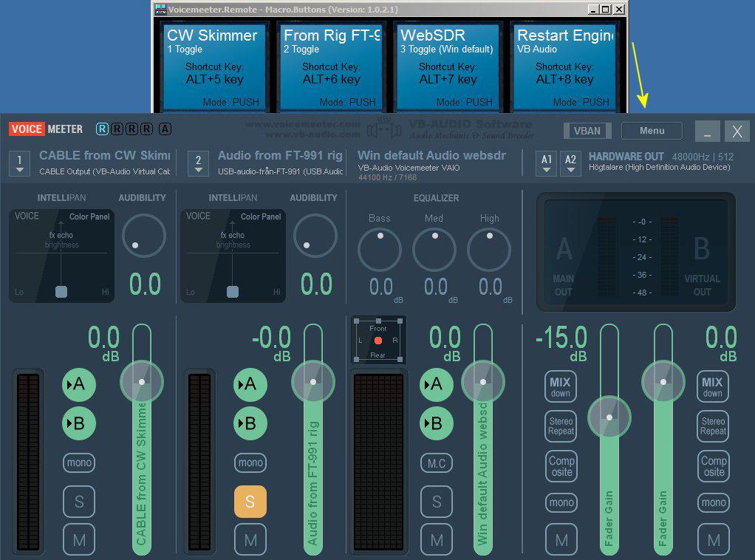Open the A1 hardware output device dropdown
This screenshot has height=560, width=755.
(547, 163)
